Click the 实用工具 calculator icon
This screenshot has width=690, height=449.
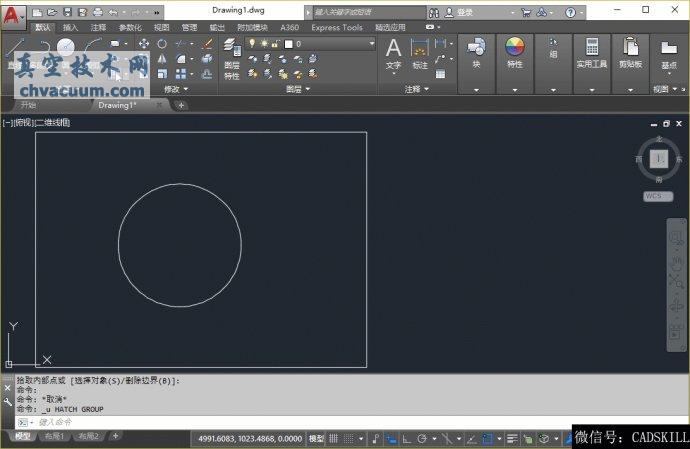coord(592,48)
